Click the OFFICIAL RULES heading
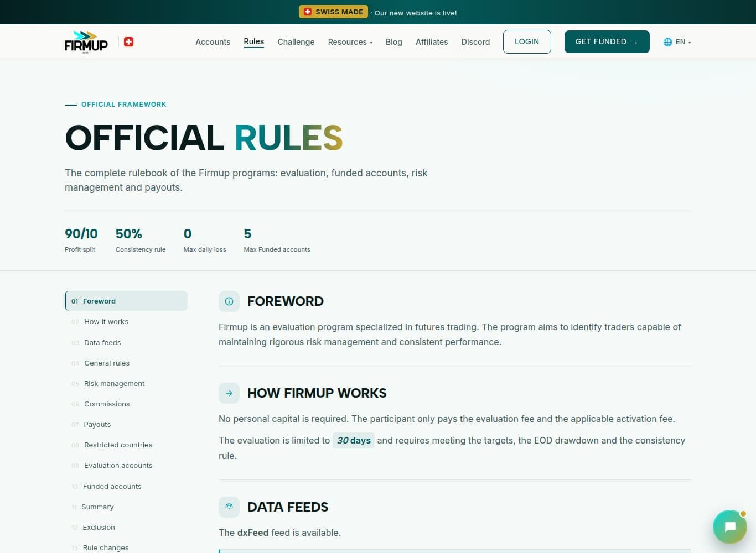This screenshot has height=553, width=756. [204, 138]
